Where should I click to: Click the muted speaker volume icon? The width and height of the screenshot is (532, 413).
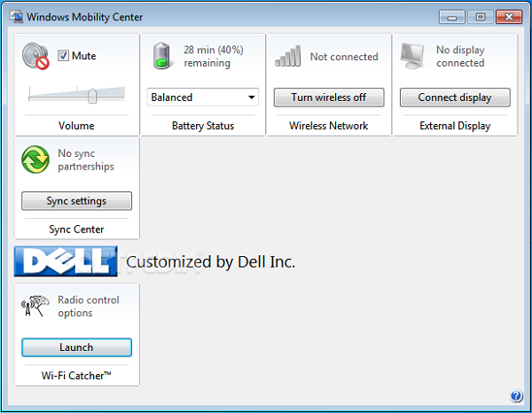point(36,57)
